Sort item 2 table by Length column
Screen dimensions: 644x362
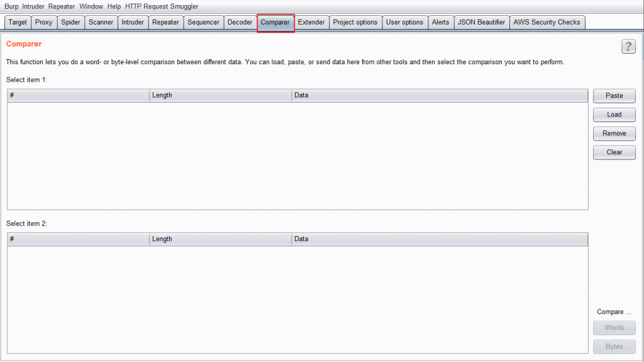point(221,239)
